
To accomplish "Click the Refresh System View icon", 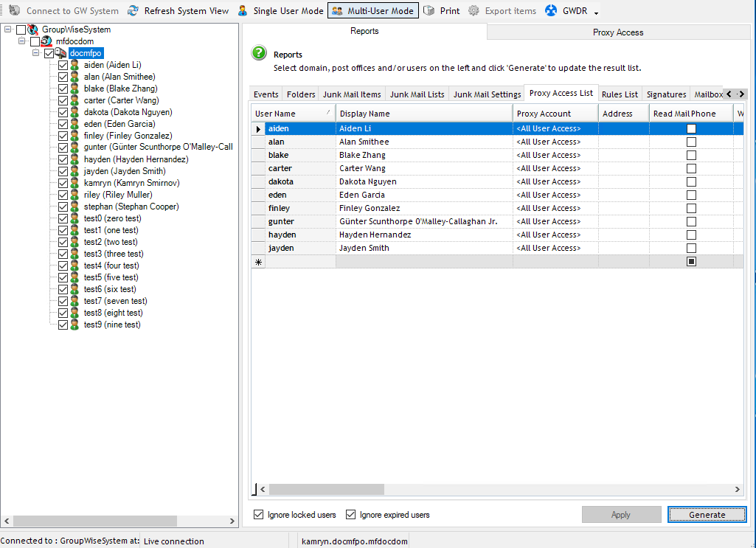I will pyautogui.click(x=133, y=10).
